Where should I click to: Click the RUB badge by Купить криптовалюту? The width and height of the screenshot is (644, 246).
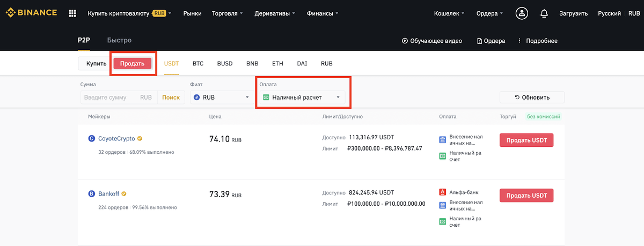point(159,13)
